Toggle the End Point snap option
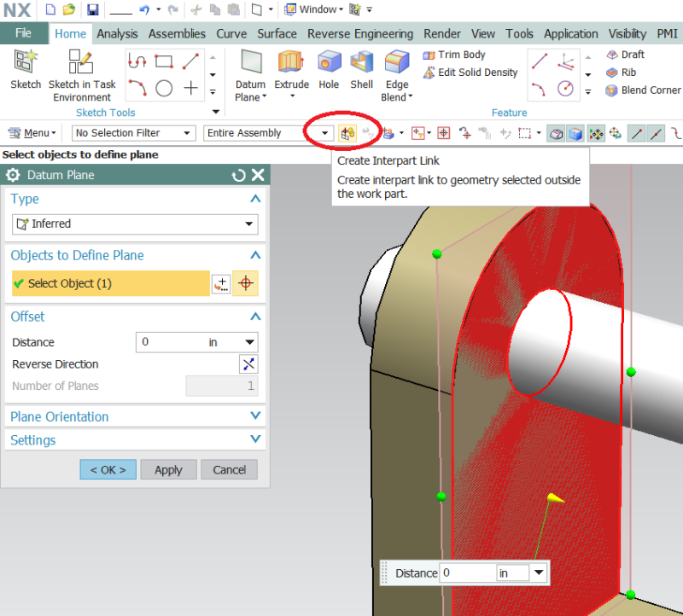 636,134
